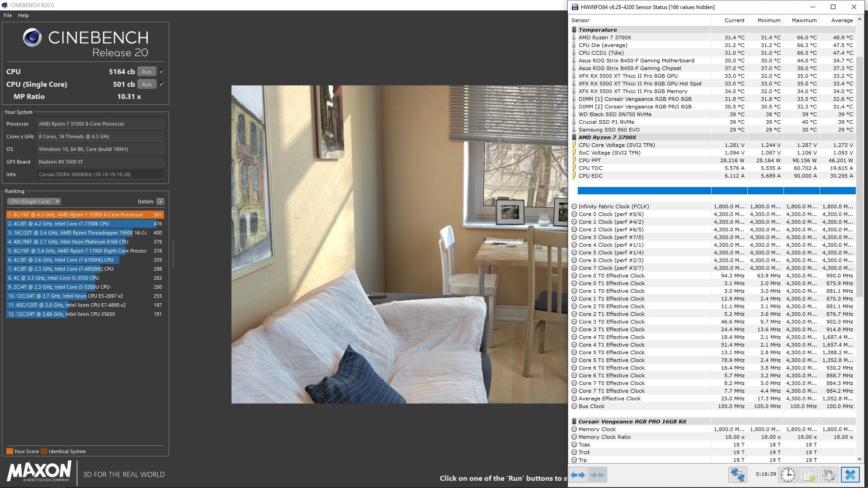Click the Maximum column header
868x488 pixels.
[x=804, y=20]
